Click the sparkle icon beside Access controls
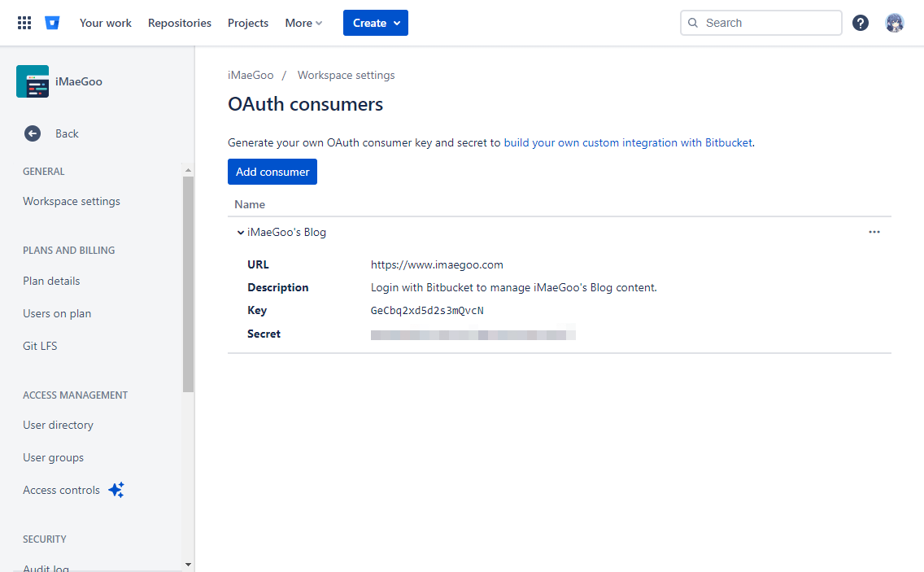This screenshot has height=572, width=924. [x=116, y=490]
